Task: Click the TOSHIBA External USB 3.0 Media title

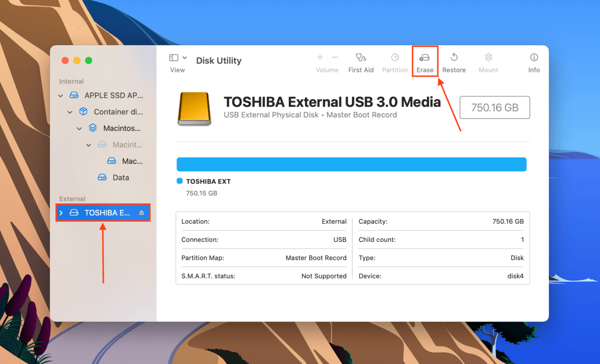Action: 332,102
